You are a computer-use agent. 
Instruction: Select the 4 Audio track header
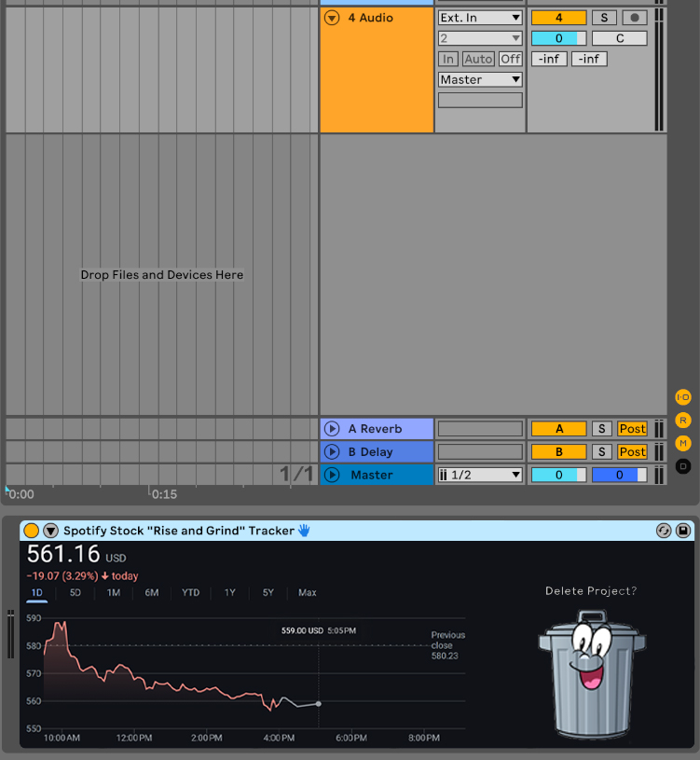click(x=377, y=69)
